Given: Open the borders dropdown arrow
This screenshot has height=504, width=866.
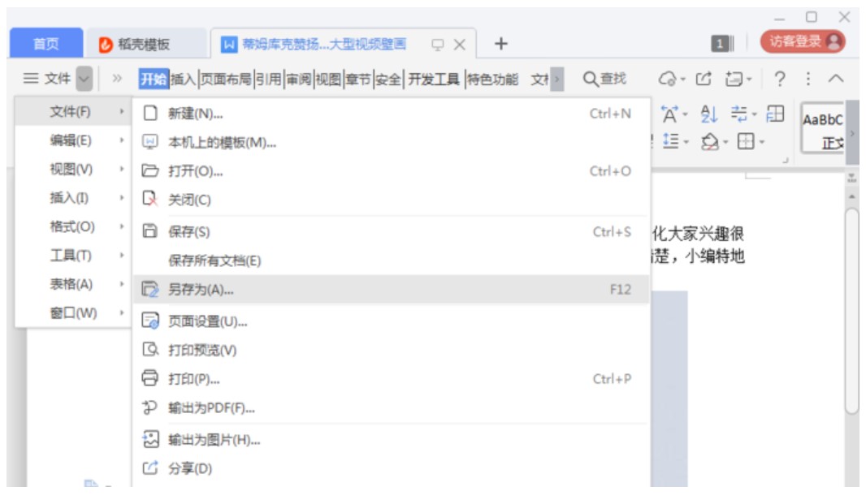Looking at the screenshot, I should pos(762,143).
